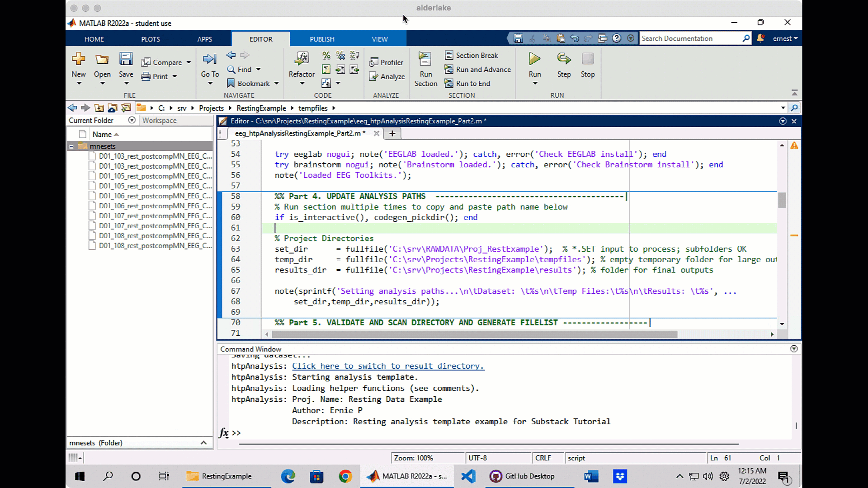Switch to the Workspace panel tab

(159, 121)
